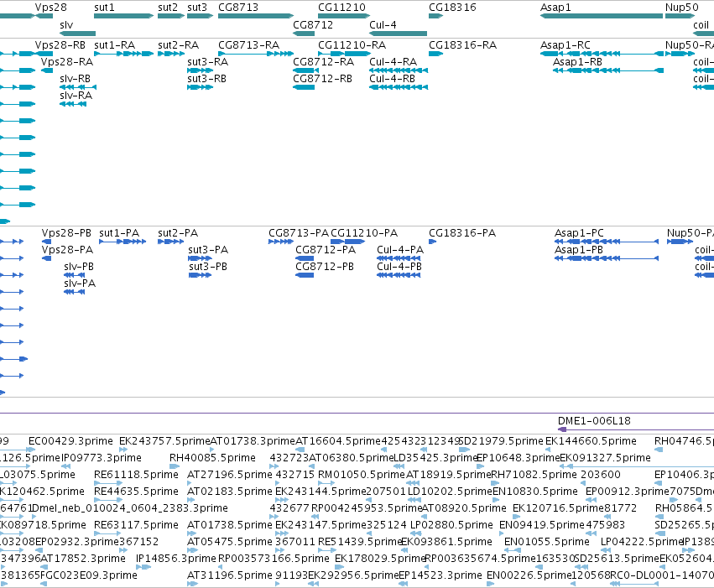714x588 pixels.
Task: Click the CG8713-PA CDS label
Action: (298, 233)
